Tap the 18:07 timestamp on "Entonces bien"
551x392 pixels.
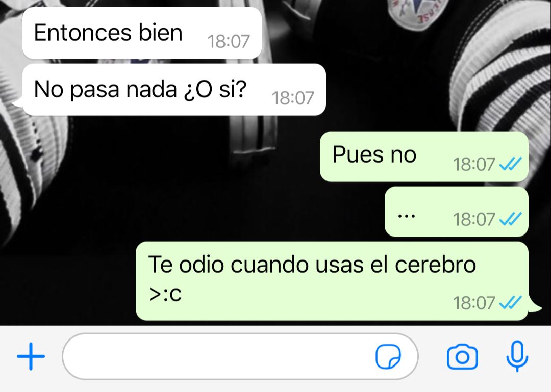tap(229, 41)
